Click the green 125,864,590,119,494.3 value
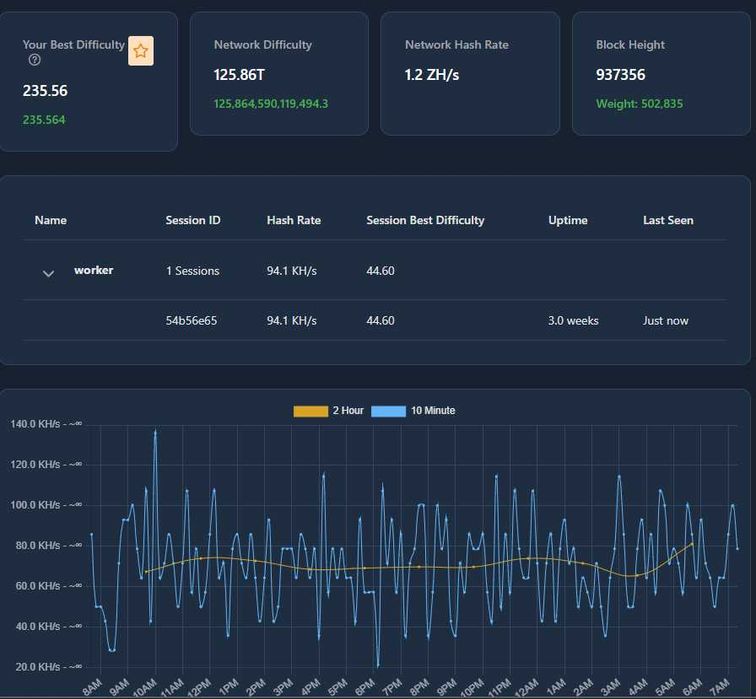The image size is (756, 699). (x=271, y=104)
